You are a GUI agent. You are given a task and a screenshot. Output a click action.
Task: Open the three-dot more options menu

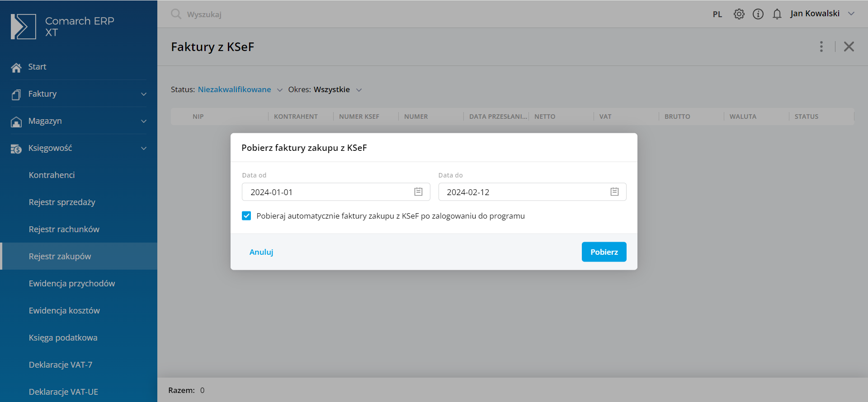[x=821, y=47]
